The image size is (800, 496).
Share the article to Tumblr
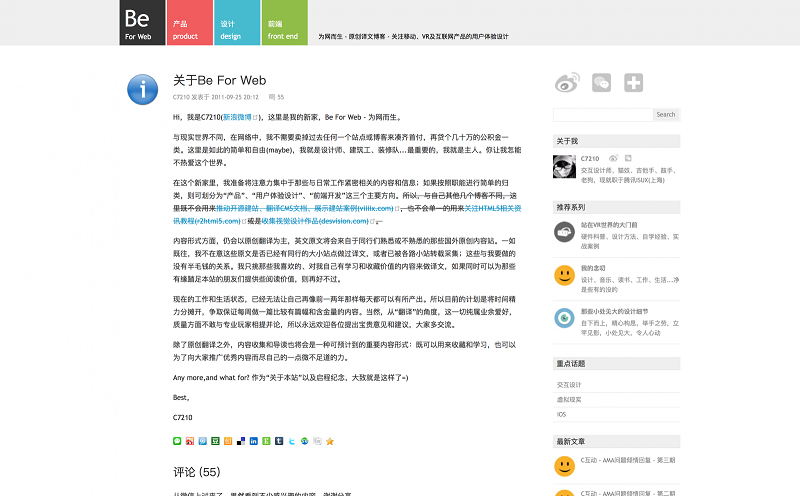pyautogui.click(x=279, y=441)
